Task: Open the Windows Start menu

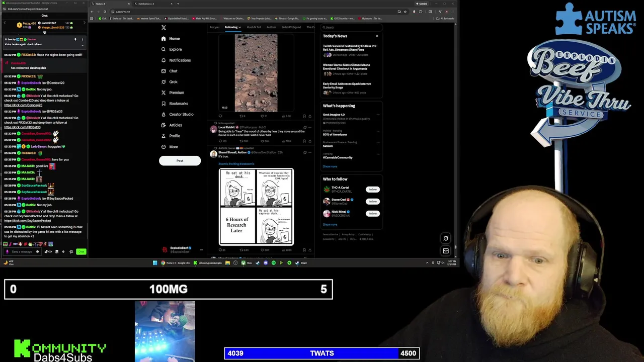Action: point(155,263)
